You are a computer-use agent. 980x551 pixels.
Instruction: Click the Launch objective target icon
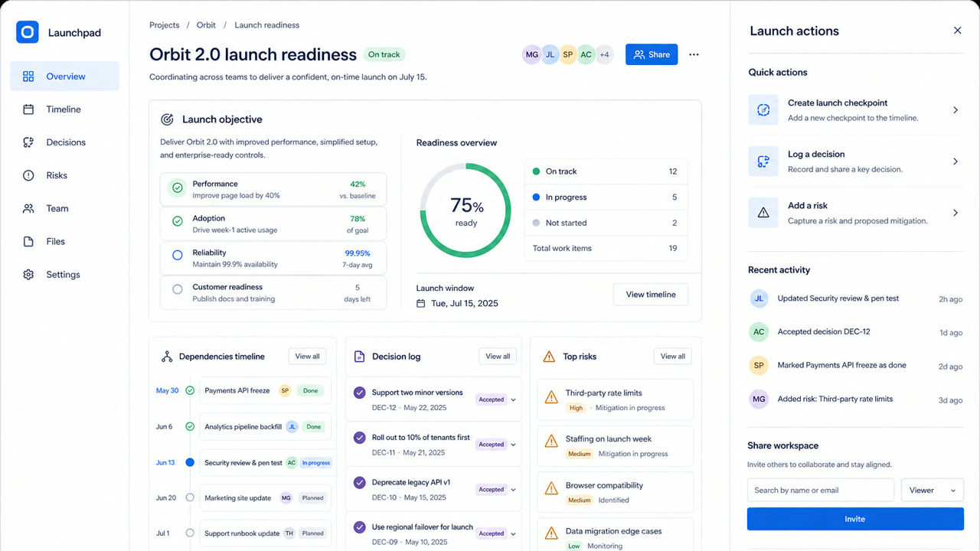pos(167,119)
